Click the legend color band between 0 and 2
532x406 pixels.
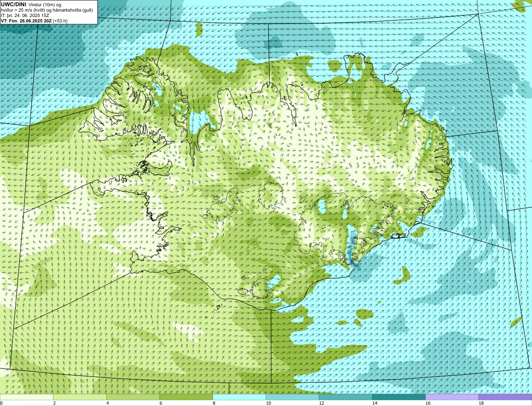[27, 397]
